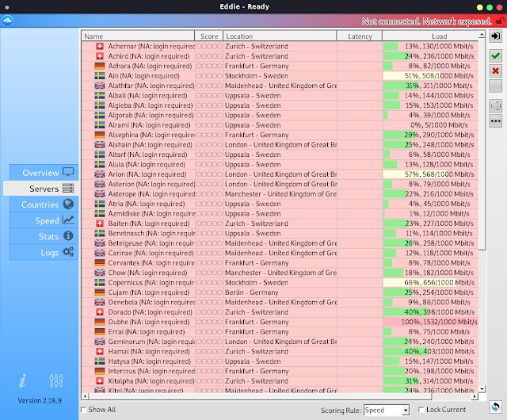Open the Logs tab

click(44, 252)
